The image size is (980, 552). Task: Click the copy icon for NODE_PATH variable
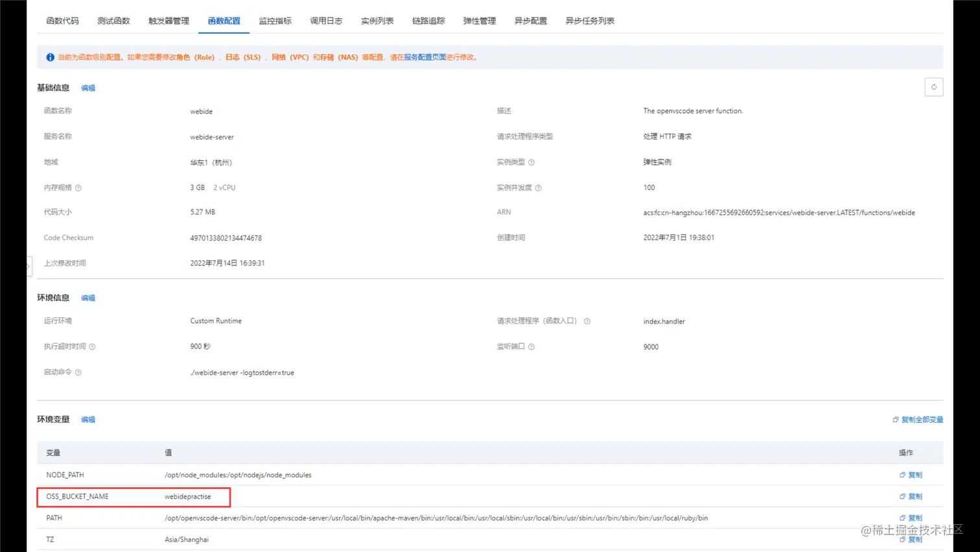coord(911,474)
